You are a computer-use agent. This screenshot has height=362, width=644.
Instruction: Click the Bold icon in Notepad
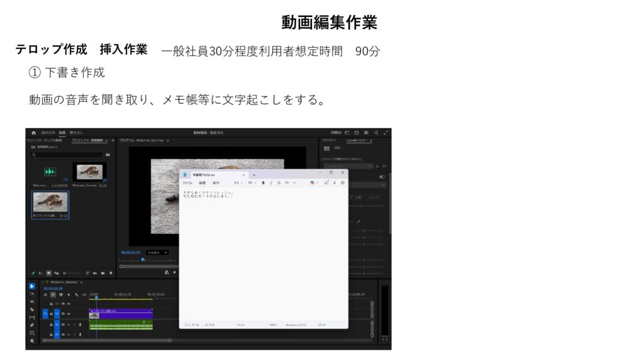pyautogui.click(x=263, y=182)
